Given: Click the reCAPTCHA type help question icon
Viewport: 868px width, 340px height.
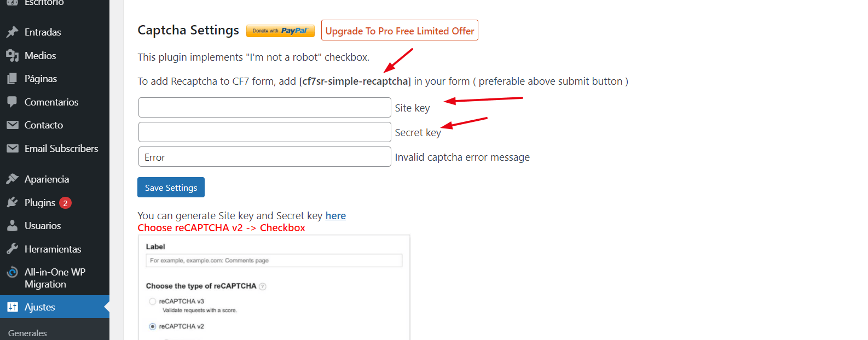Looking at the screenshot, I should [263, 286].
